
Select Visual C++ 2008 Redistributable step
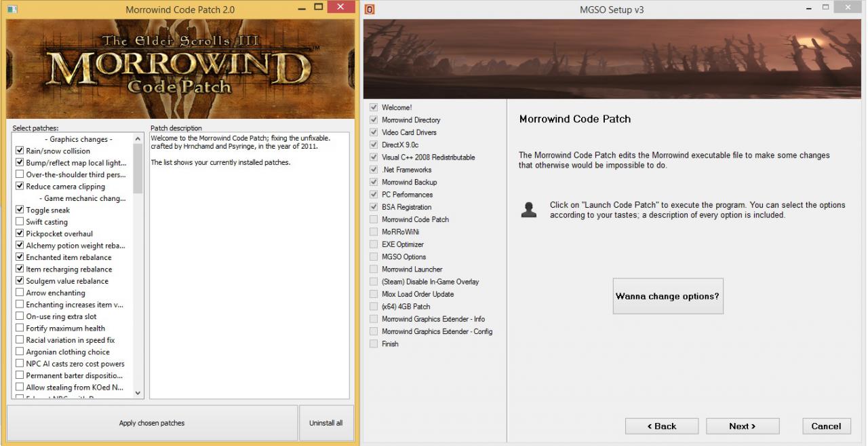[422, 157]
